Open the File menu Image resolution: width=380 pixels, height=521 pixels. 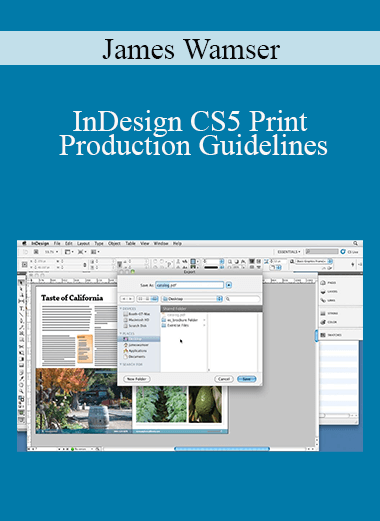(x=57, y=243)
